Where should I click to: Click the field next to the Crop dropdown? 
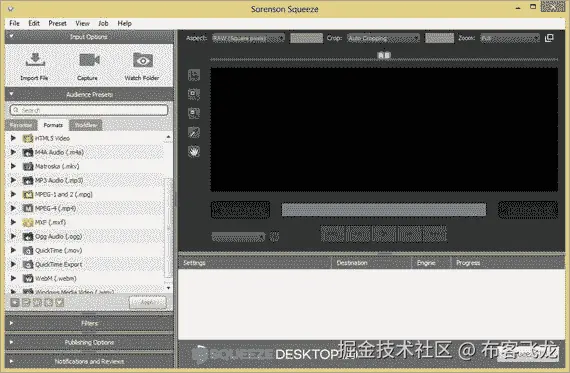coord(439,38)
